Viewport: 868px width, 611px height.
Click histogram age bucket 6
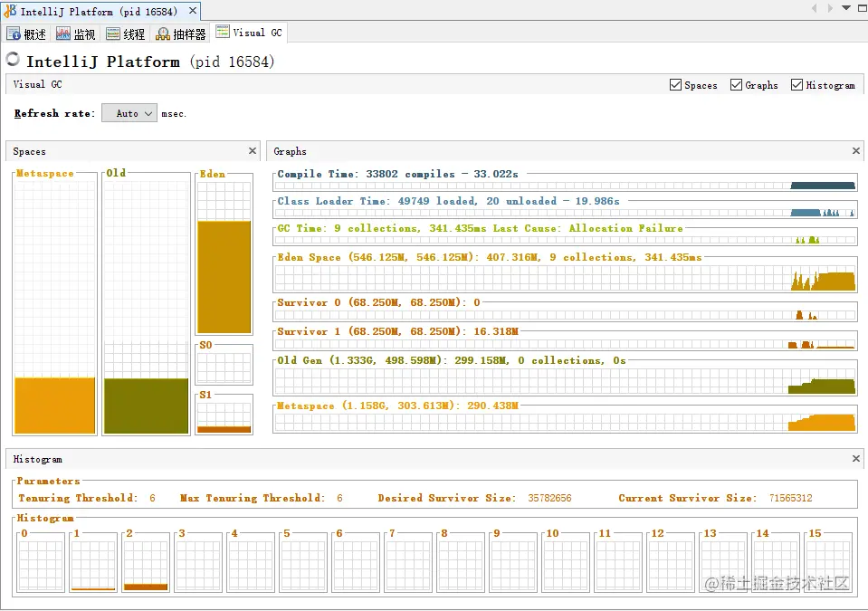tap(356, 565)
